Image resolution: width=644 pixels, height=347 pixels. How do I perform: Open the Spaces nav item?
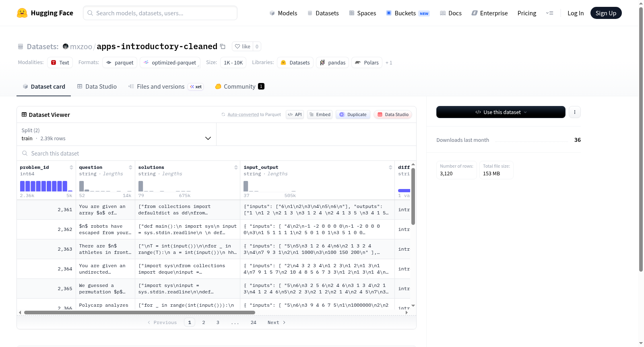363,13
